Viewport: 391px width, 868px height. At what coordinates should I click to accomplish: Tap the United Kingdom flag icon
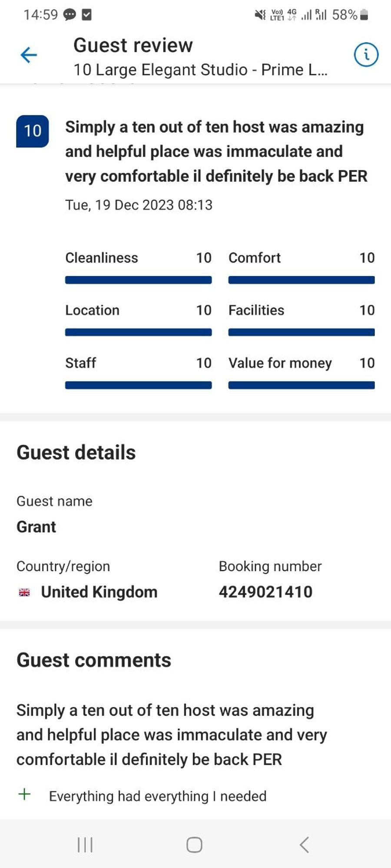point(24,592)
